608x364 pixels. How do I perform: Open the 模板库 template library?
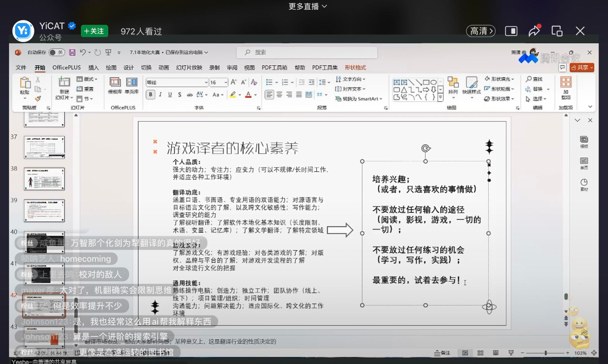[115, 85]
